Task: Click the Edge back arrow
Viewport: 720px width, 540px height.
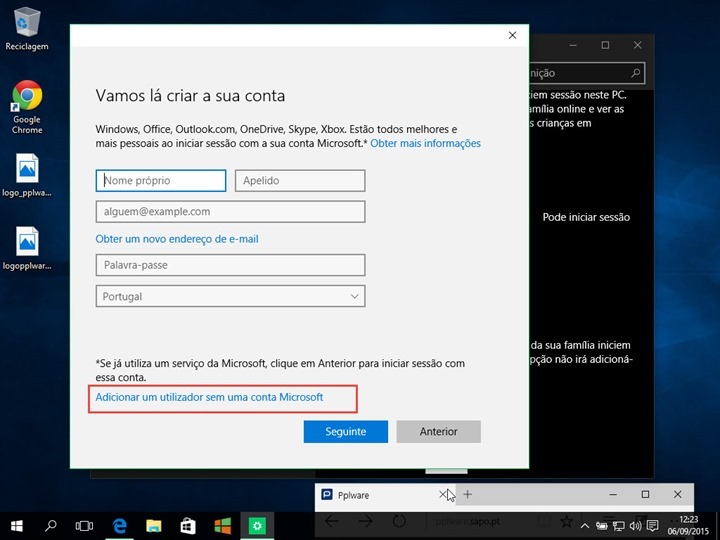Action: pyautogui.click(x=332, y=521)
